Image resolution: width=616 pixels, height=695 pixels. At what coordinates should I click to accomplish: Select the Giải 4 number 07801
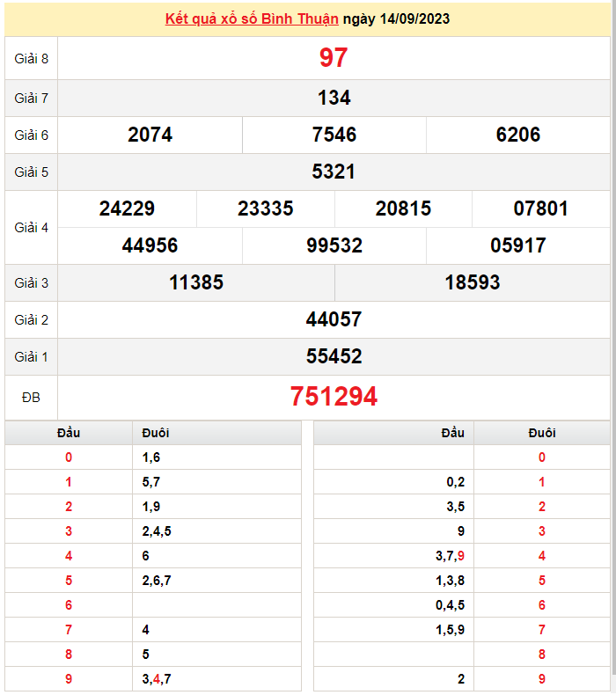541,208
